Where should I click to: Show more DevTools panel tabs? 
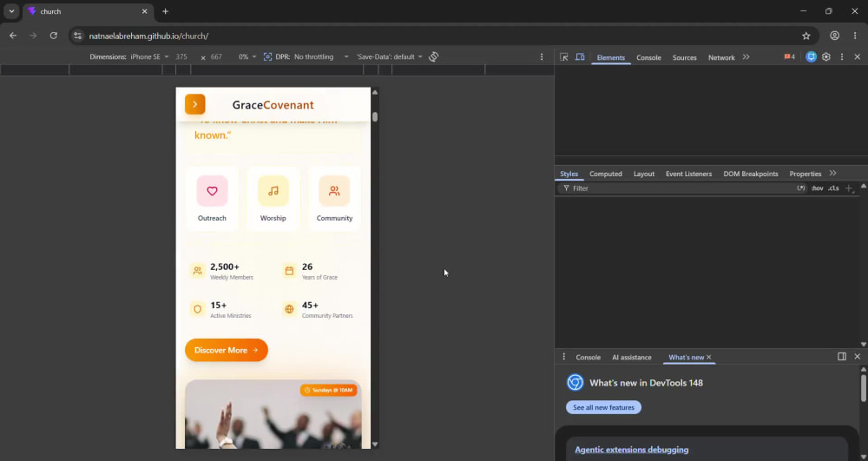(x=746, y=57)
